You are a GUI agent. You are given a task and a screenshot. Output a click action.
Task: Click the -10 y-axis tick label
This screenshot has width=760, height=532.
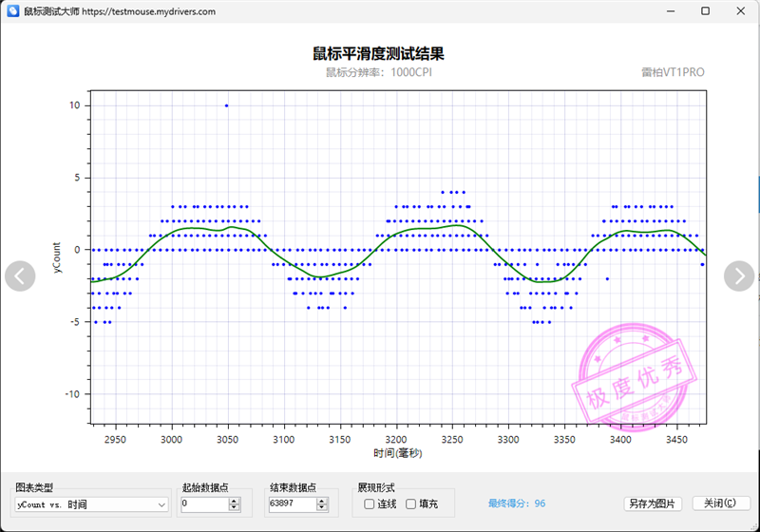pyautogui.click(x=72, y=394)
